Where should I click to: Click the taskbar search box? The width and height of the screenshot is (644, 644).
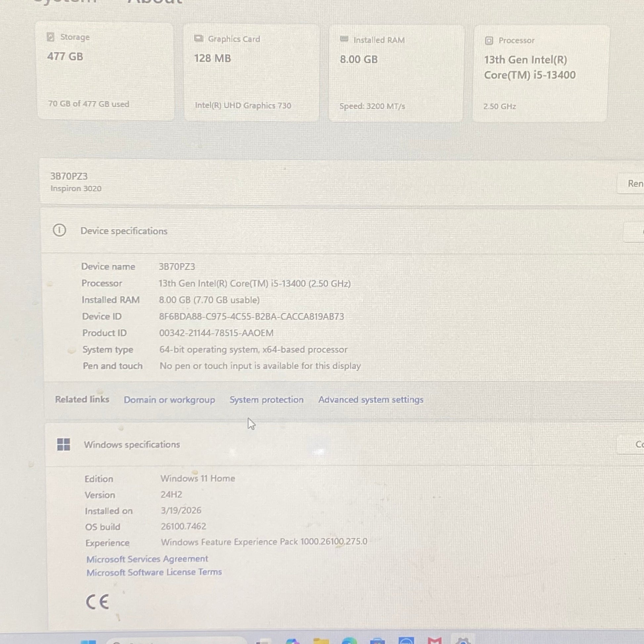pyautogui.click(x=177, y=641)
